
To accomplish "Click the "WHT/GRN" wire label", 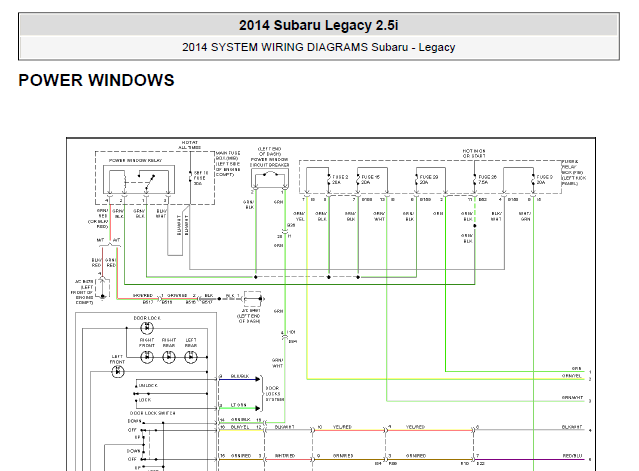I will 525,216.
